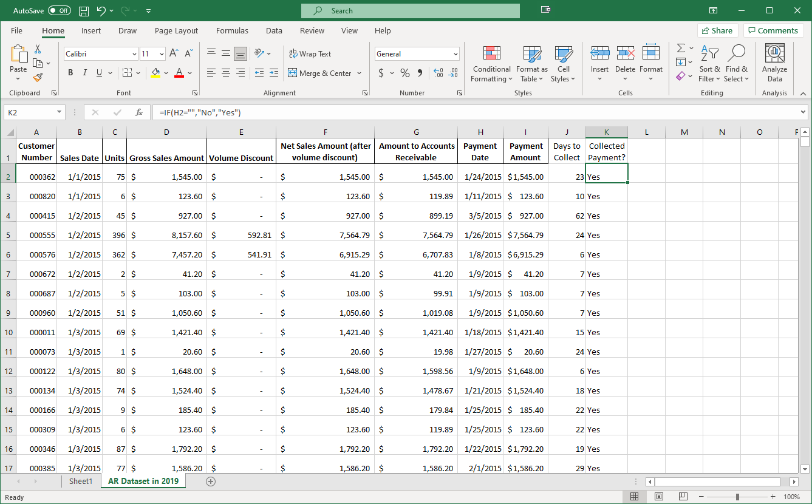The image size is (812, 504).
Task: Align text left
Action: [x=211, y=73]
